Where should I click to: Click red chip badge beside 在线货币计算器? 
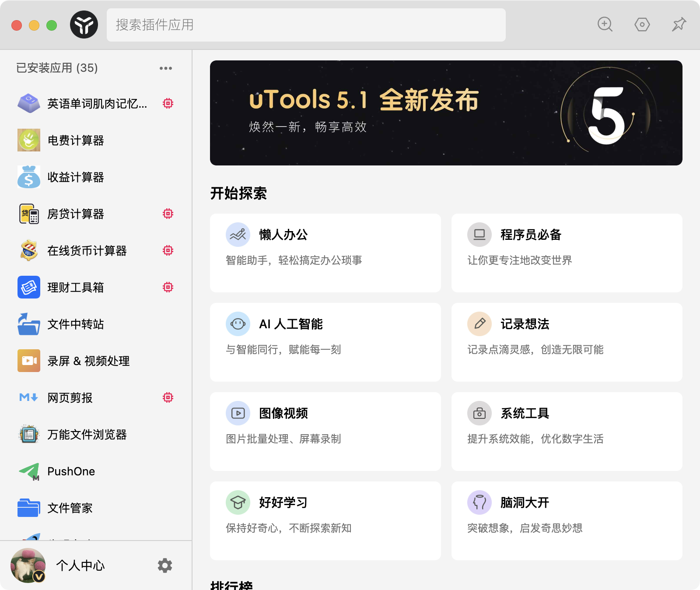pos(168,250)
